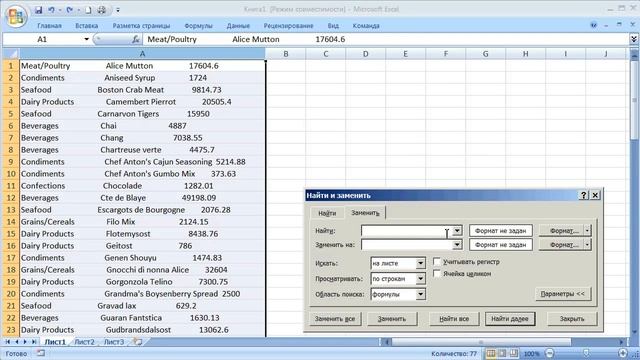The width and height of the screenshot is (640, 360).
Task: Expand the formula bar
Action: tap(634, 39)
